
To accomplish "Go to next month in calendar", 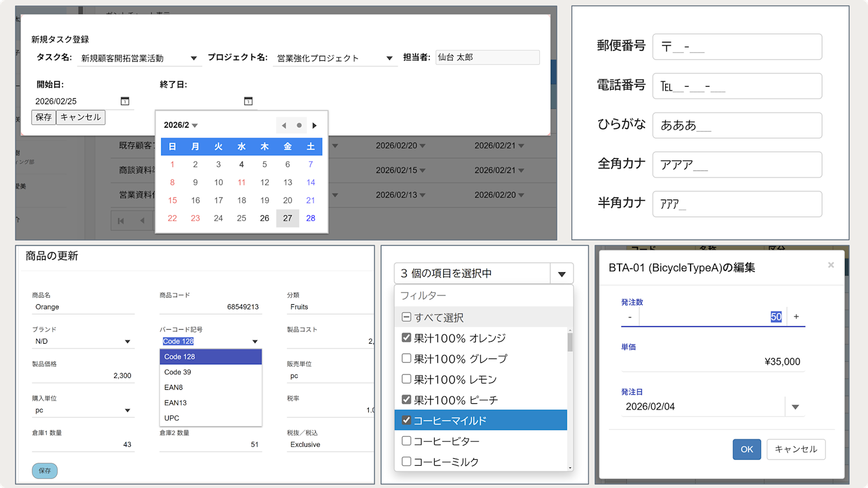I will coord(315,125).
